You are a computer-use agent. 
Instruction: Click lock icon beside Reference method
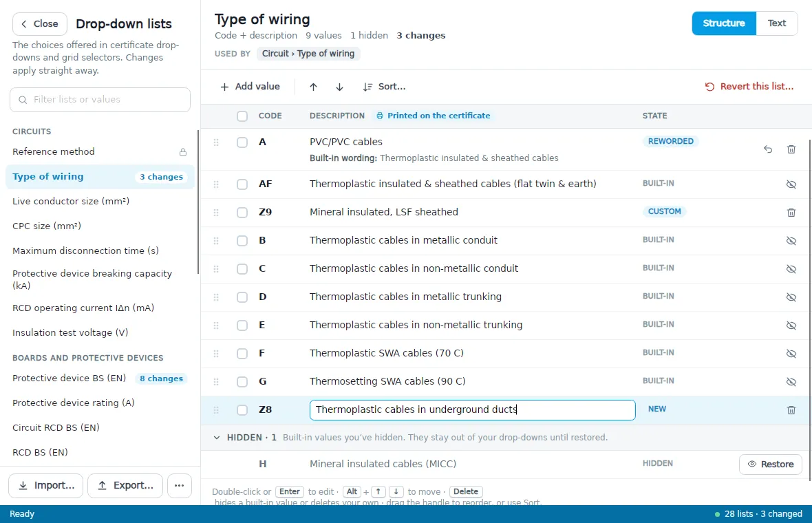(183, 152)
